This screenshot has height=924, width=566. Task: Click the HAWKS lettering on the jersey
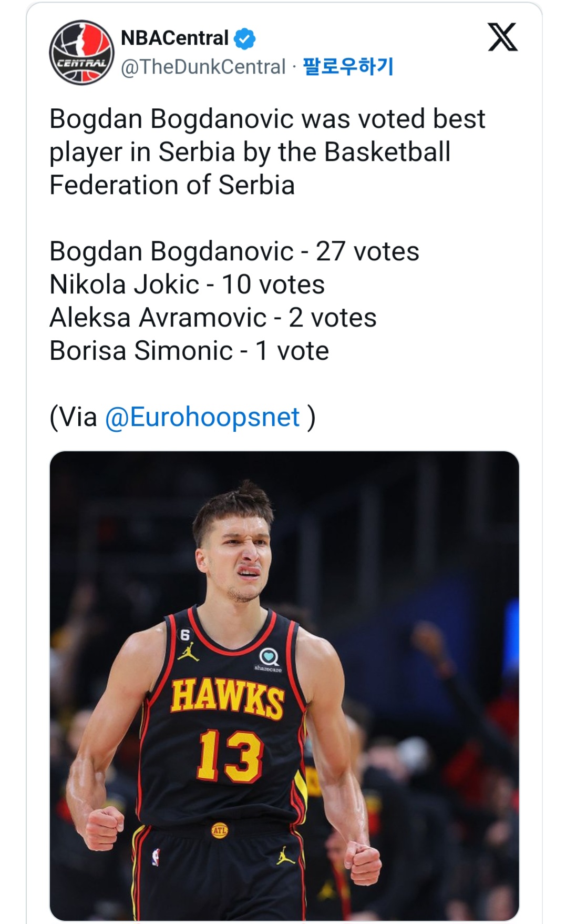pos(227,697)
